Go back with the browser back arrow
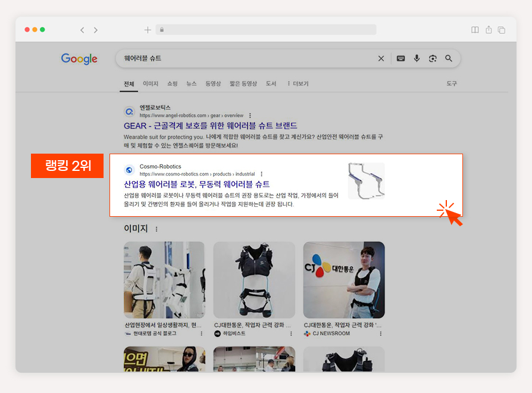 point(82,30)
